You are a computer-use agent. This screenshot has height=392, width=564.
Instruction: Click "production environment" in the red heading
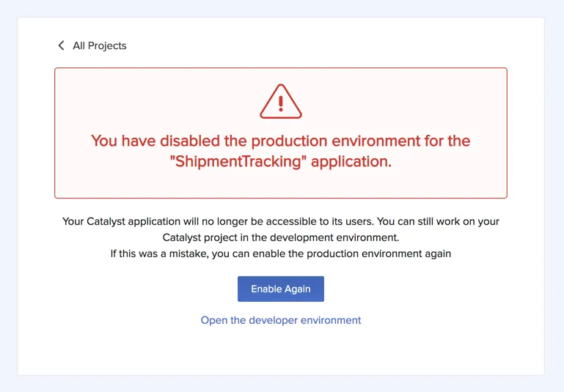336,141
